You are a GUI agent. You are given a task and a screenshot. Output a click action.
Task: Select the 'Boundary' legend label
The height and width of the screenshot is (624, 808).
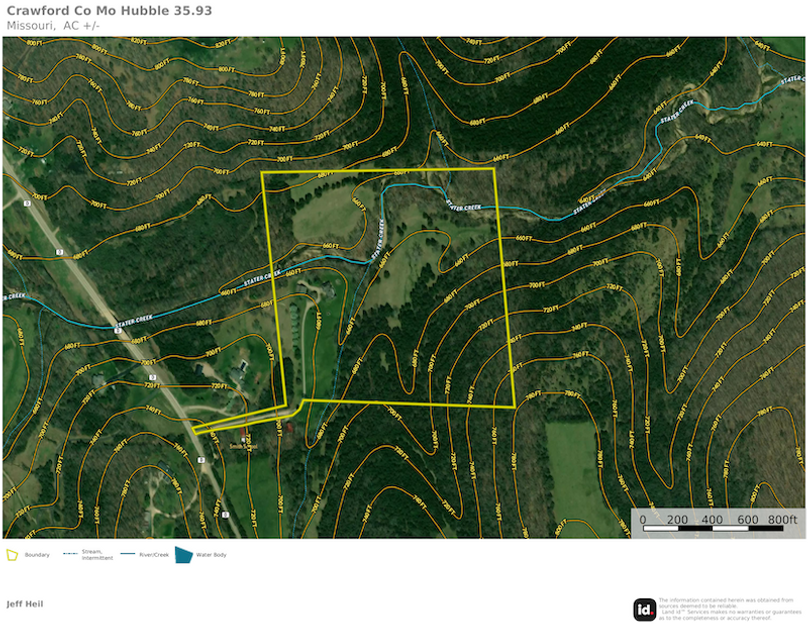pyautogui.click(x=37, y=555)
